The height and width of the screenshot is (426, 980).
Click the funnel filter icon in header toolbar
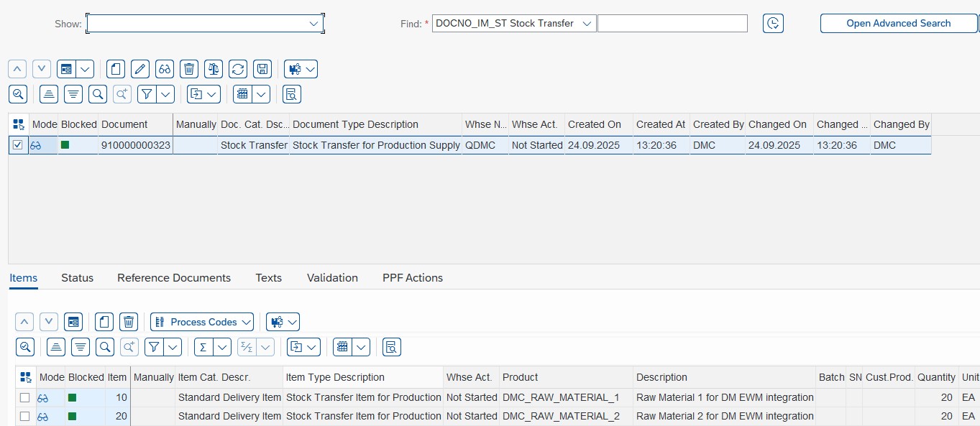point(147,94)
